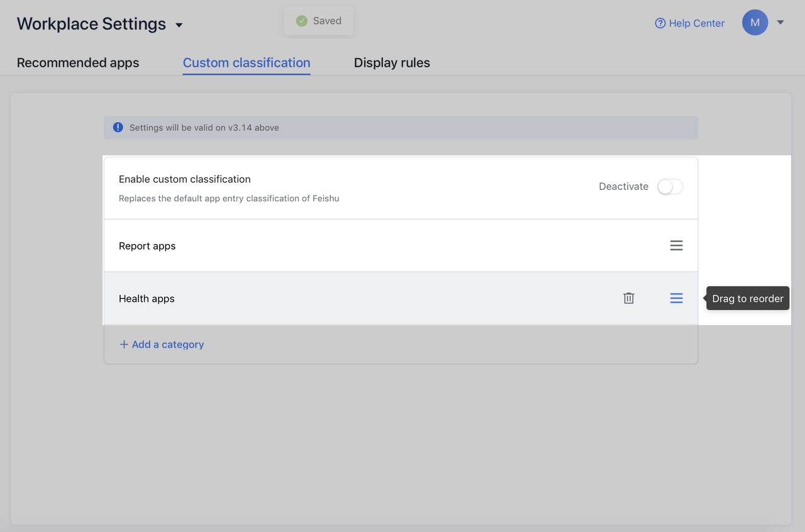Click the blue drag handle for Health apps
The image size is (805, 532).
pos(676,298)
